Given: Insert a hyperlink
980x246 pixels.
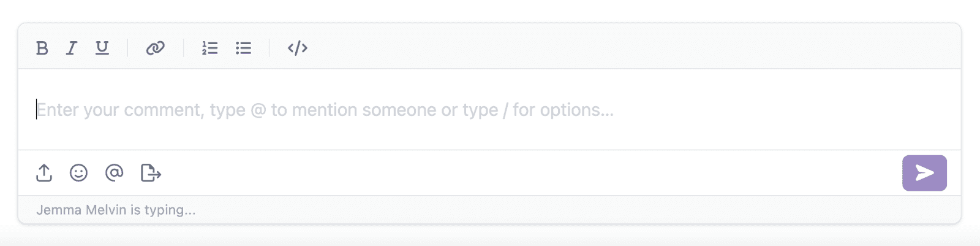Looking at the screenshot, I should (155, 48).
